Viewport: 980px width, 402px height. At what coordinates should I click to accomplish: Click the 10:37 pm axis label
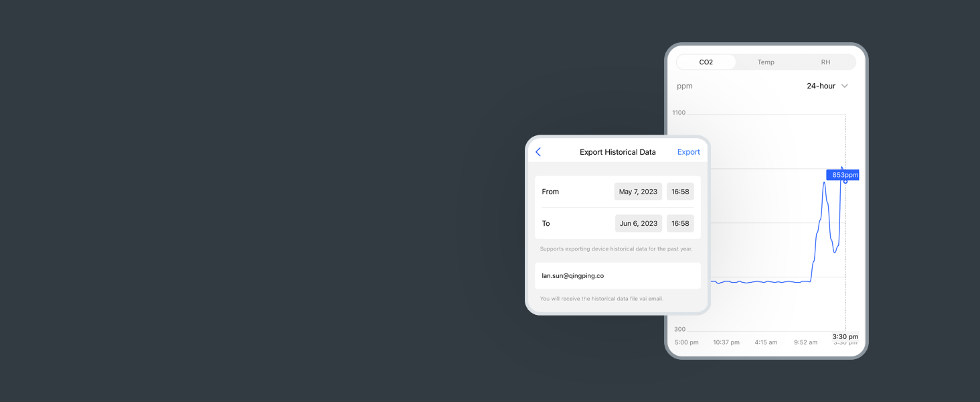click(x=726, y=342)
